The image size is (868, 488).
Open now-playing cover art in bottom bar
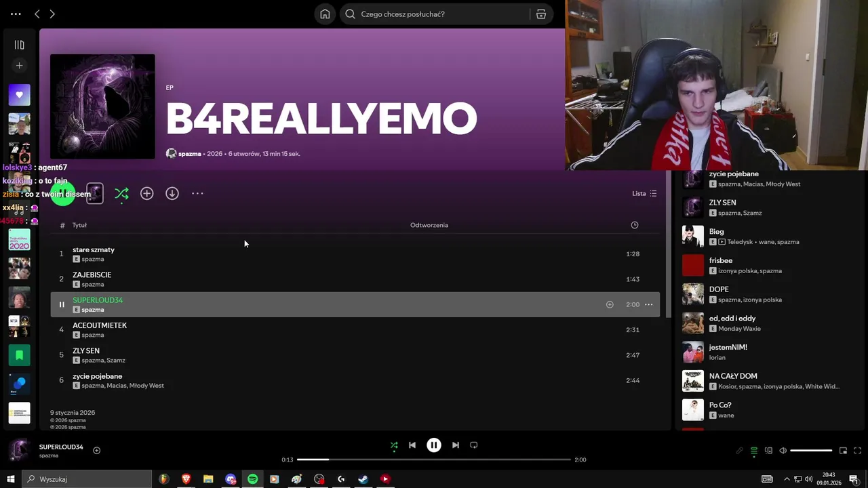click(19, 451)
